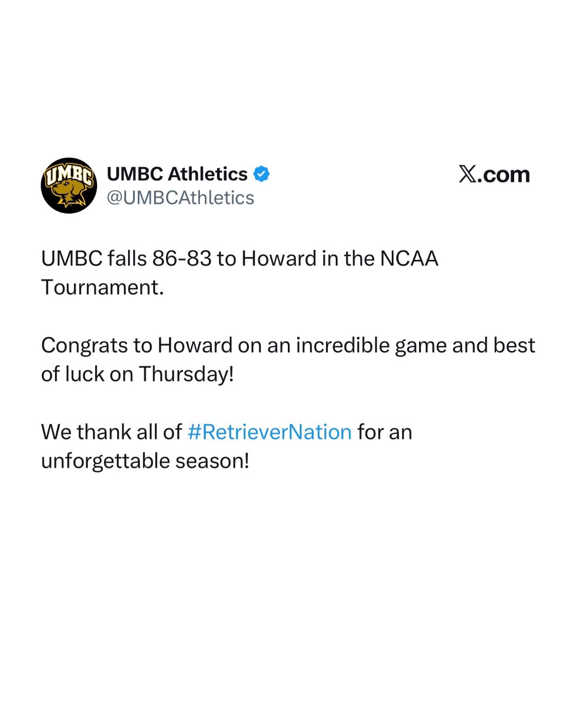Screen dimensions: 583x728
Task: Click "Howard" in the first sentence
Action: tap(279, 258)
